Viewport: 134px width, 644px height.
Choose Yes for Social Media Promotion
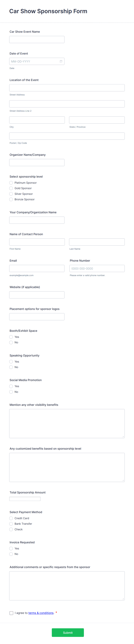pos(11,386)
